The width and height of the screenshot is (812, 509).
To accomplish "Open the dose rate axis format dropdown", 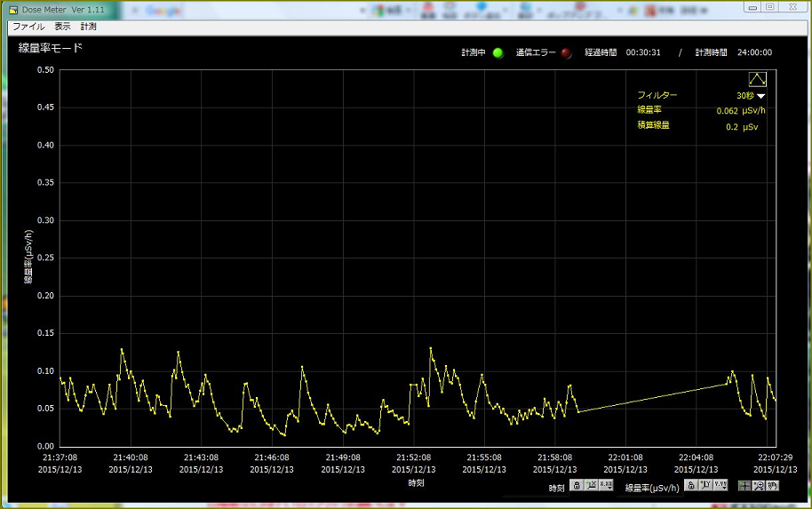I will tap(720, 485).
